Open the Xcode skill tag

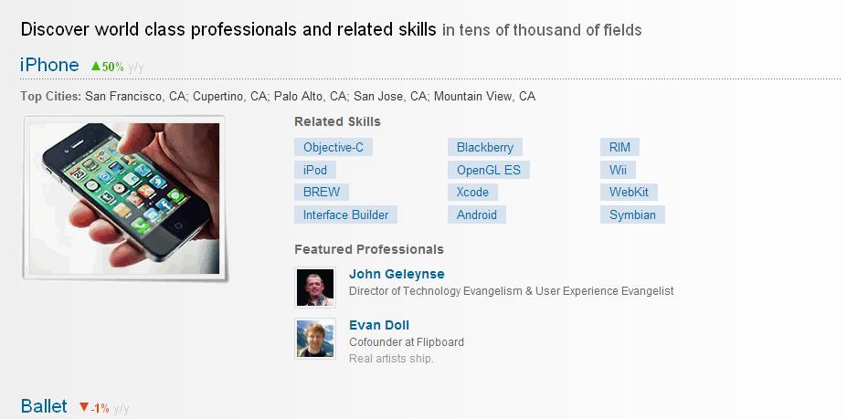(x=472, y=192)
